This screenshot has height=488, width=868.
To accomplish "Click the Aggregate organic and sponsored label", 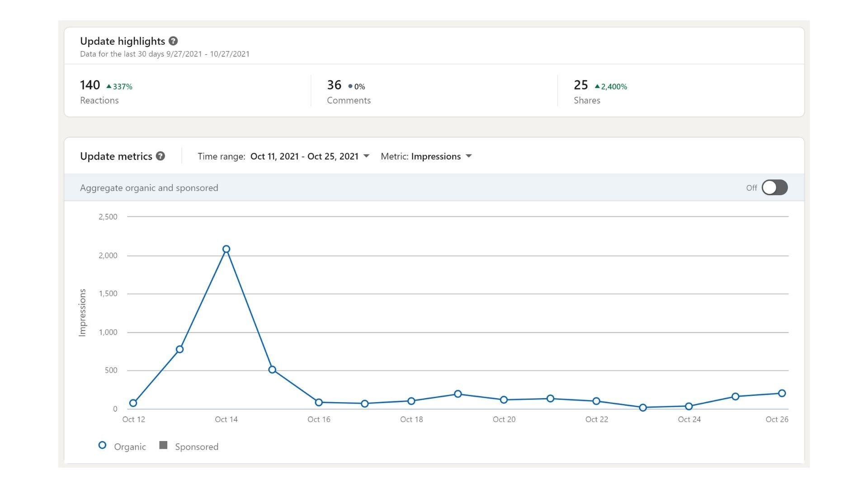I will [x=149, y=188].
